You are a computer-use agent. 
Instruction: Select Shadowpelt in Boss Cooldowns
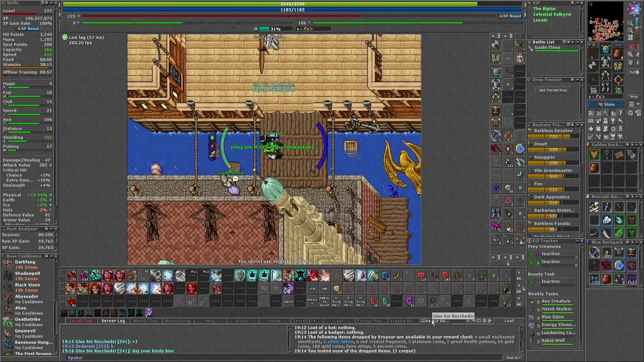click(x=28, y=276)
